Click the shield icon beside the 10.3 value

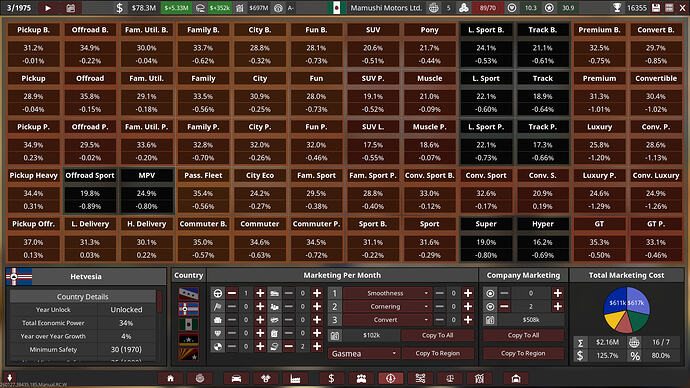click(512, 8)
